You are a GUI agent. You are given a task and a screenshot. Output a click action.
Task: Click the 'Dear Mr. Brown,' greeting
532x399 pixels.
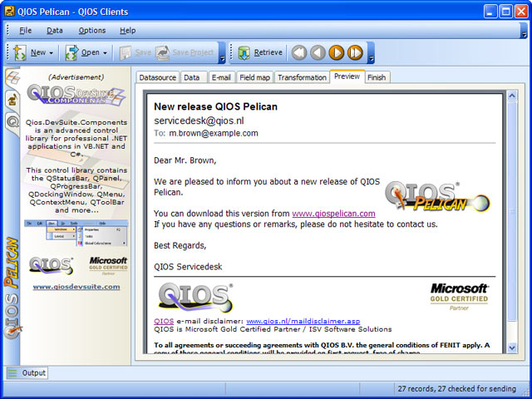pyautogui.click(x=185, y=160)
